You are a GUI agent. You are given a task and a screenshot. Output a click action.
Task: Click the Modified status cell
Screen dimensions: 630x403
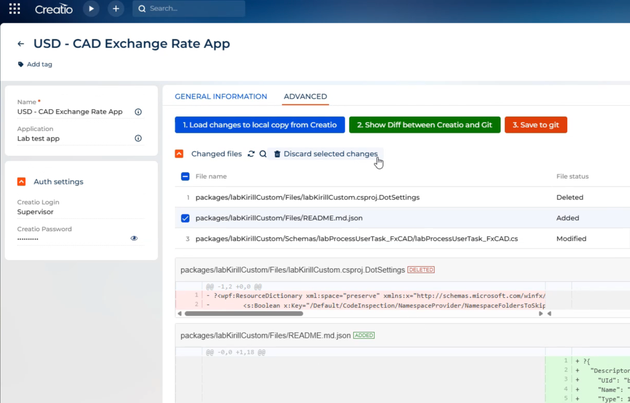point(571,239)
